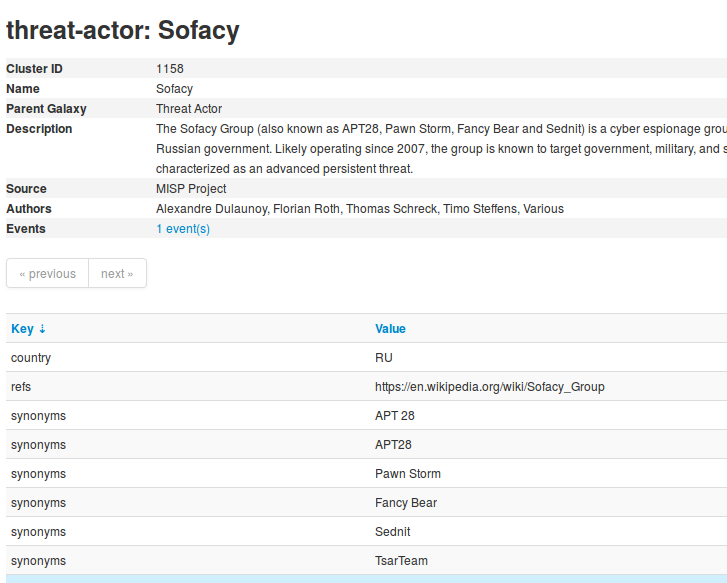Select the Fancy Bear synonym value
This screenshot has width=727, height=583.
click(406, 503)
